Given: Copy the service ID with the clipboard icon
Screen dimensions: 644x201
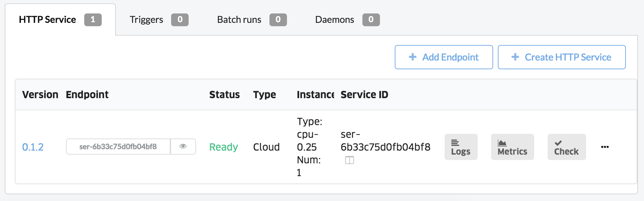Looking at the screenshot, I should point(350,160).
